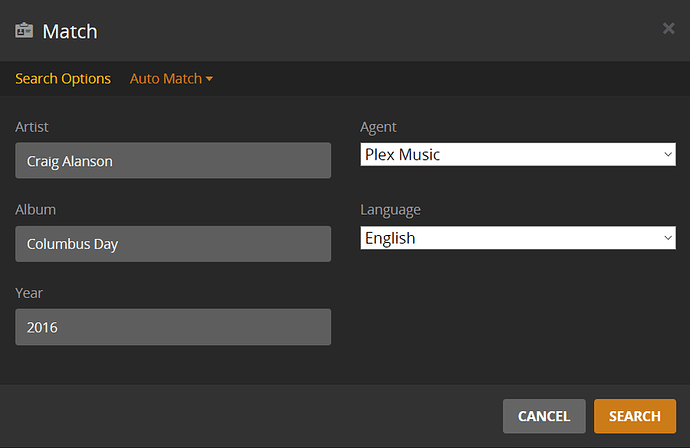Click the Artist label text
The image size is (690, 448).
[32, 127]
